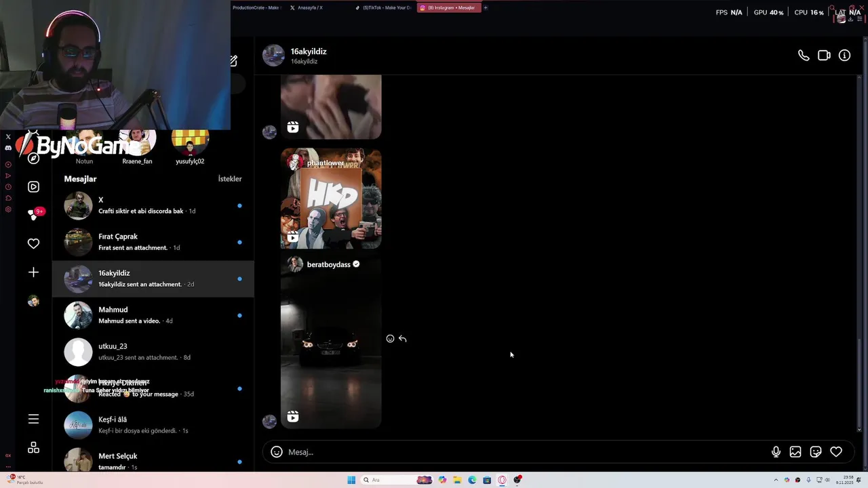Open the selected 16akyildiz conversation

(153, 279)
